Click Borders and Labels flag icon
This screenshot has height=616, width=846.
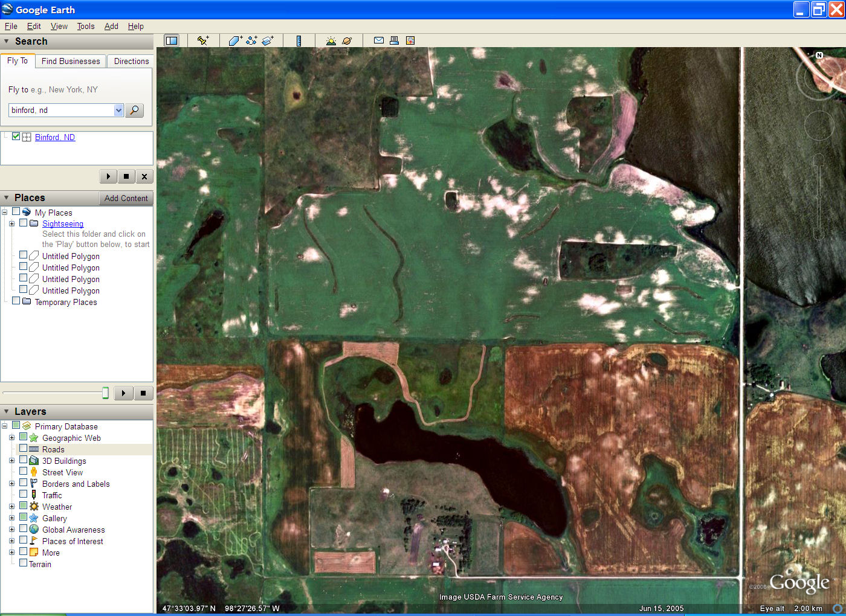(34, 484)
